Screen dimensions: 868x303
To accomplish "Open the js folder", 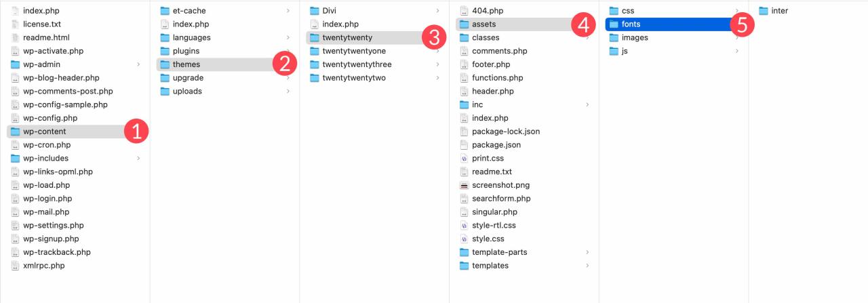I will pos(626,51).
